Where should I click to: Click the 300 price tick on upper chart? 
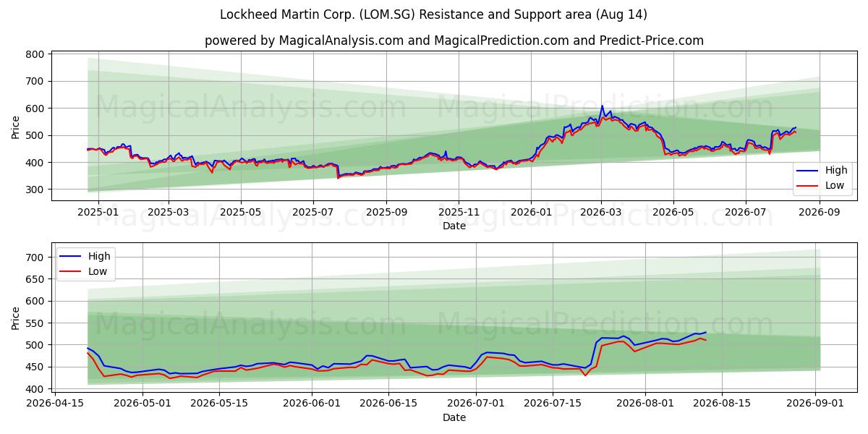click(35, 190)
